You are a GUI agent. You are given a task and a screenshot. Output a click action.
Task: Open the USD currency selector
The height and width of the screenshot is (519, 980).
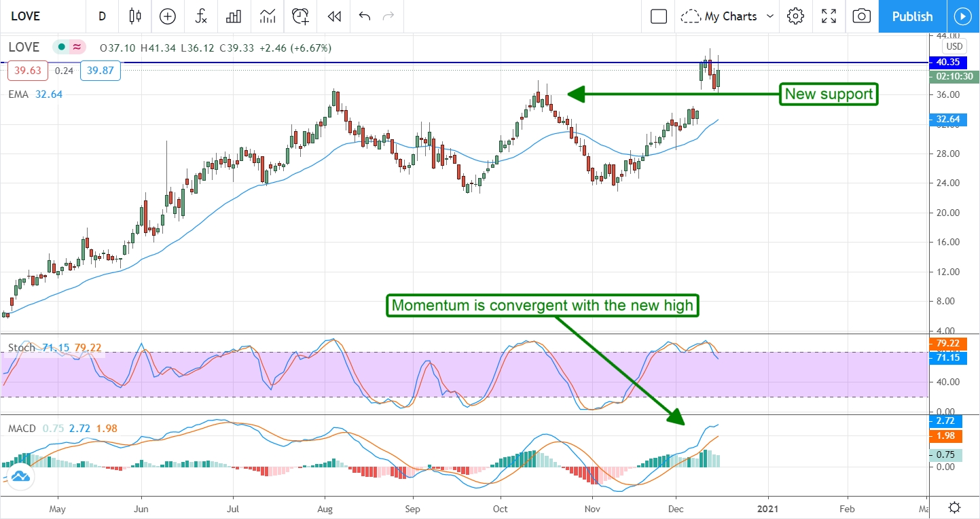954,46
